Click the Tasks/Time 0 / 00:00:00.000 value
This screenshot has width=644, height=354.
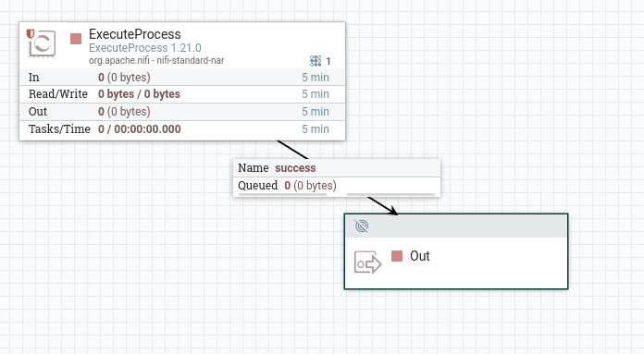(x=139, y=129)
